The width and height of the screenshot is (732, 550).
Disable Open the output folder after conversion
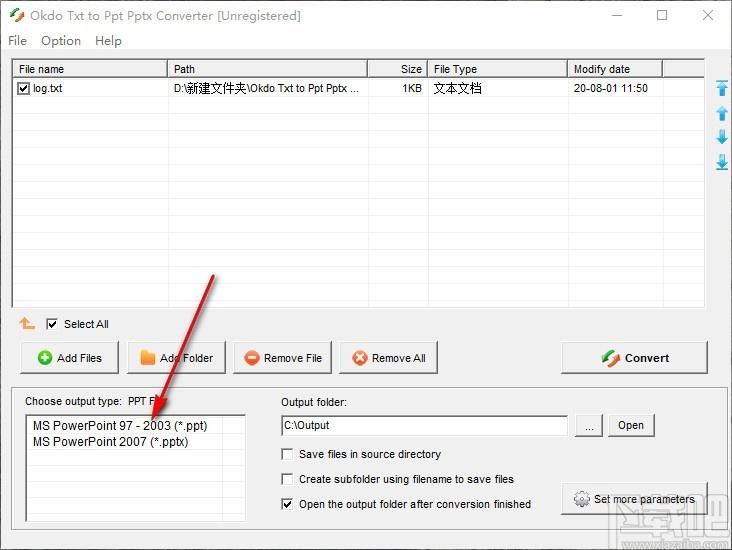tap(287, 504)
